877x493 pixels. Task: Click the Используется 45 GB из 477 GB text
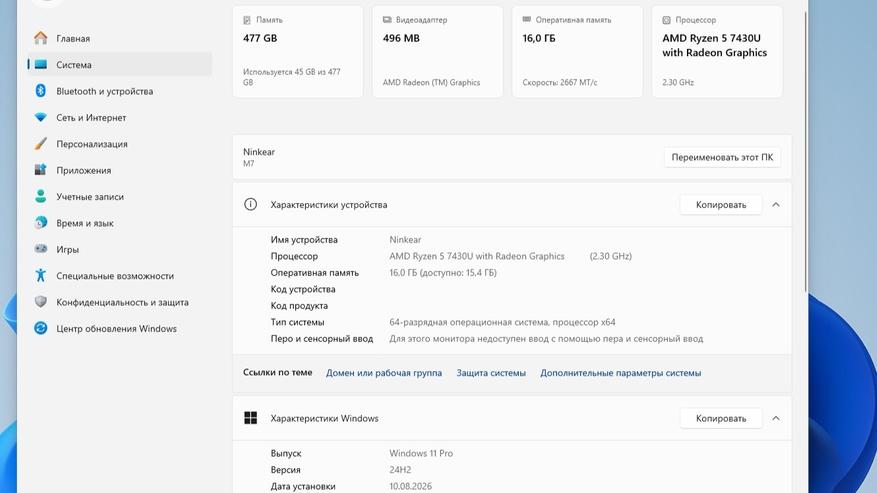292,77
